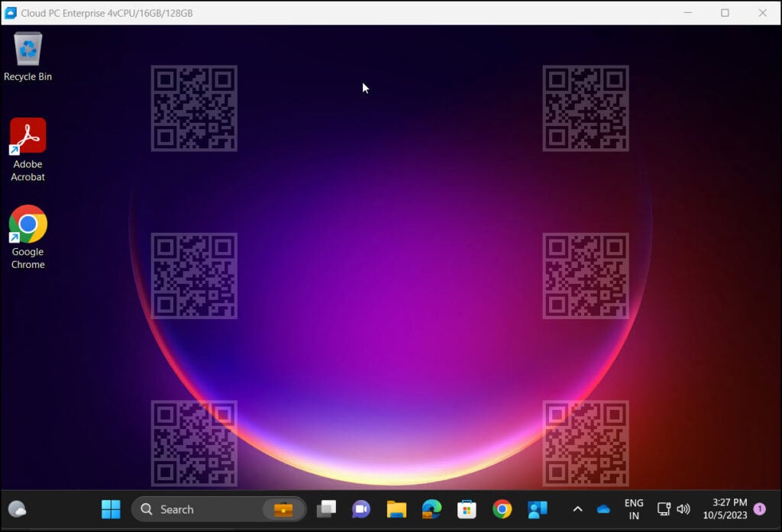Maximize the Cloud PC Enterprise window
Screen dimensions: 782x532
(725, 12)
